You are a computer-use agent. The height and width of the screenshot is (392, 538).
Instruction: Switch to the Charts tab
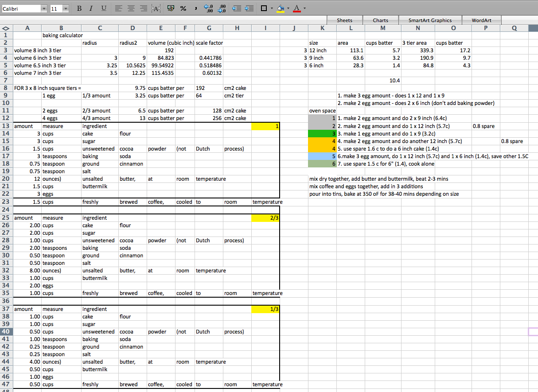[x=380, y=20]
